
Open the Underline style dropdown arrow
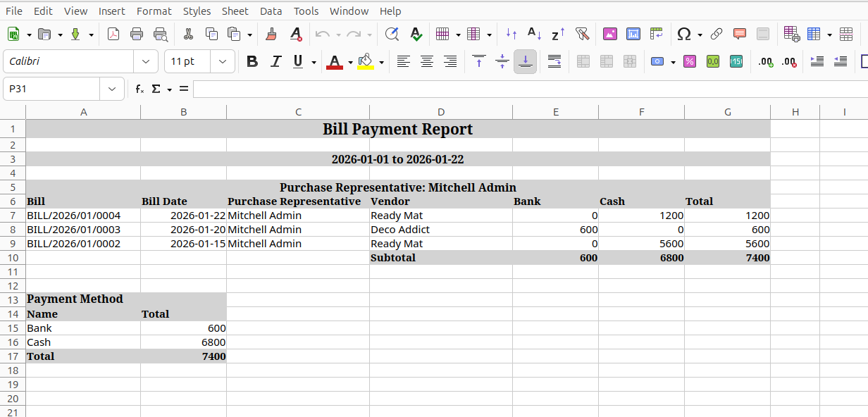pyautogui.click(x=313, y=61)
